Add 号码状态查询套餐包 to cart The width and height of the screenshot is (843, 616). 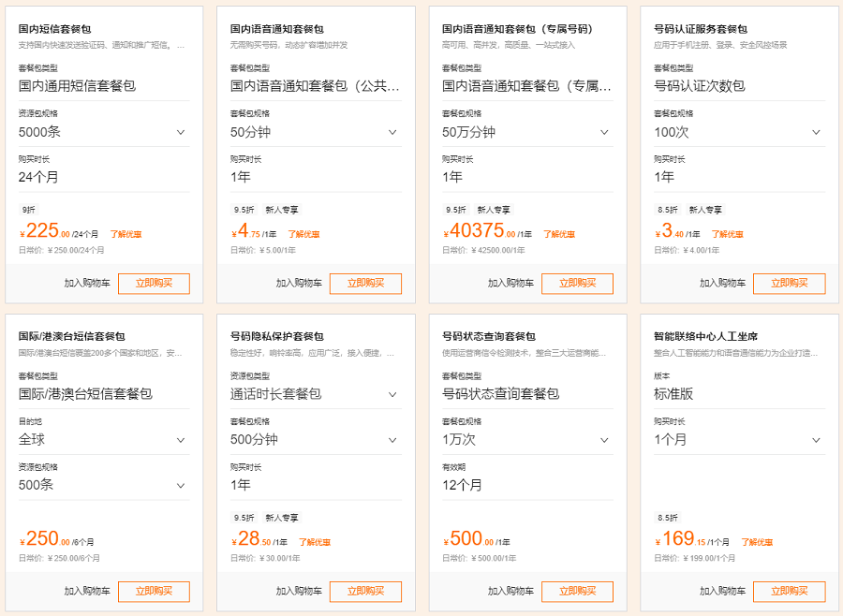tap(510, 592)
